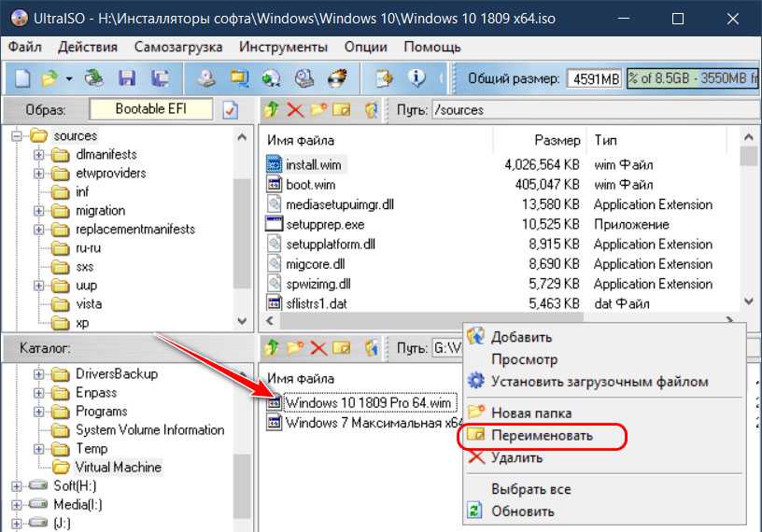Click the Размер column header
This screenshot has height=532, width=762.
557,140
